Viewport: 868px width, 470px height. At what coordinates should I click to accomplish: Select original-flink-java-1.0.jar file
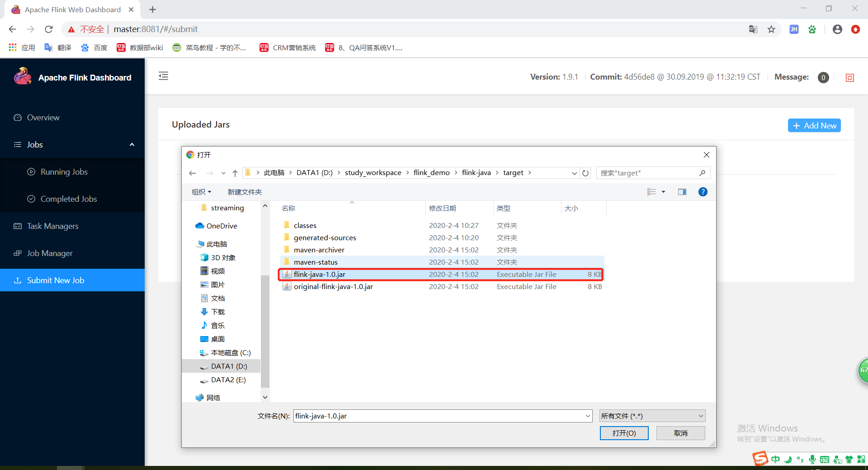point(442,286)
